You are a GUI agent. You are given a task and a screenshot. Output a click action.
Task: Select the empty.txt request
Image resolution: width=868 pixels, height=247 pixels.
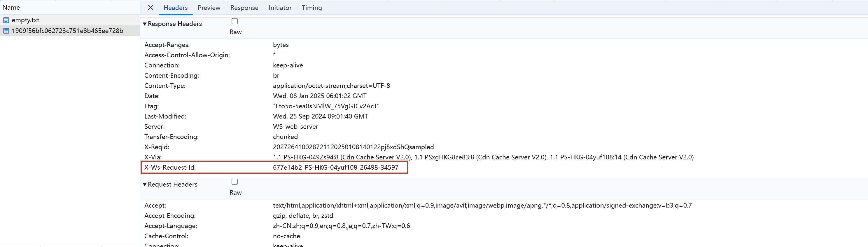26,20
